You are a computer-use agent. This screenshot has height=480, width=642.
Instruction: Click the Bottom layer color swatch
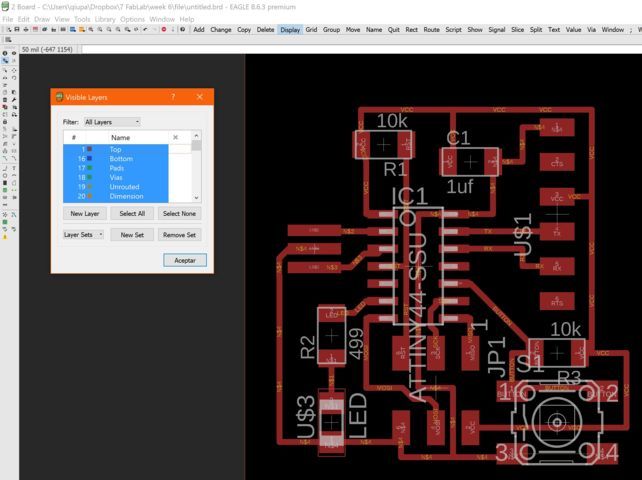coord(89,158)
